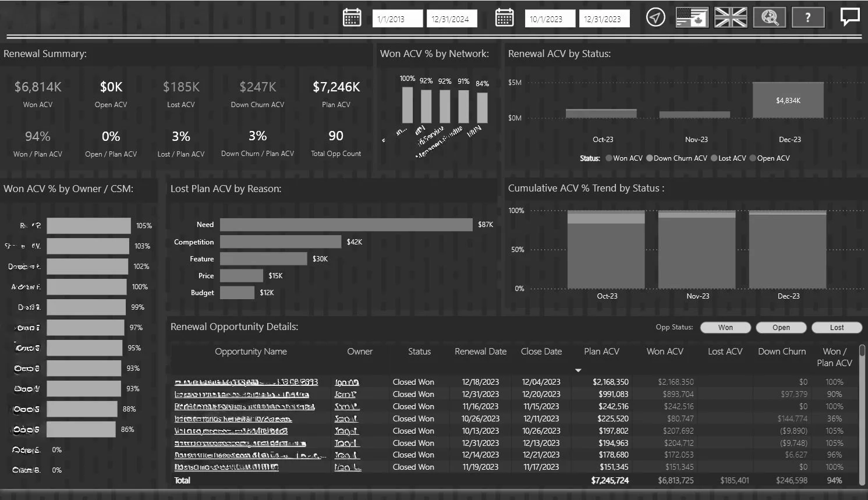Open the first opportunity name link
Screen dimensions: 868x500
(x=246, y=382)
